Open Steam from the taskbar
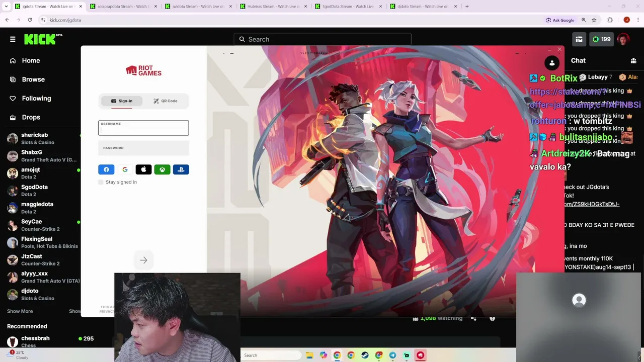 [x=365, y=355]
